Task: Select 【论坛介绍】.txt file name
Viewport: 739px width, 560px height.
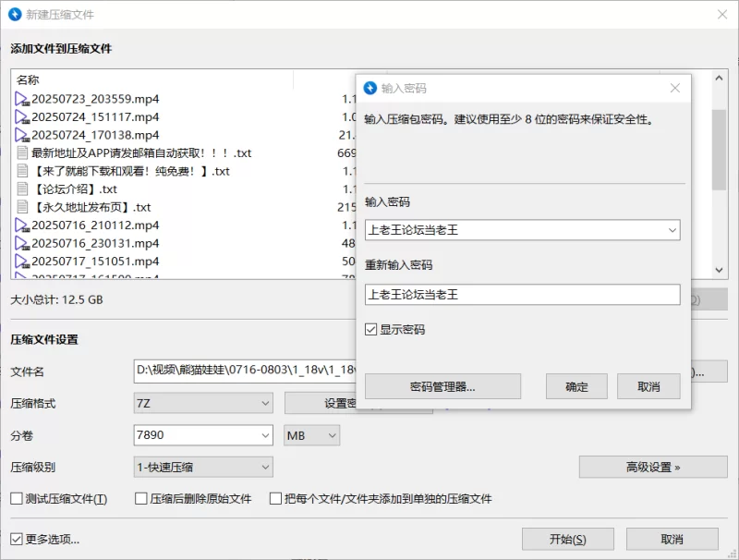Action: click(x=75, y=189)
